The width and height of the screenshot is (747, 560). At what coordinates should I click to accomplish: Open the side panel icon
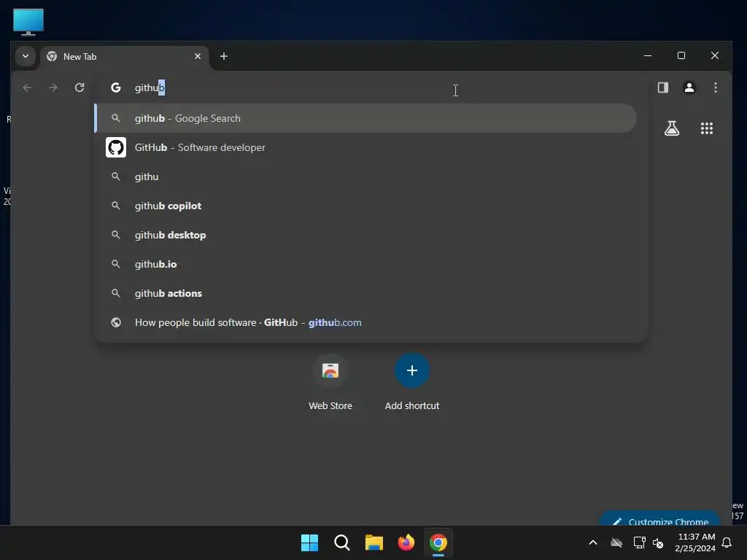point(662,87)
